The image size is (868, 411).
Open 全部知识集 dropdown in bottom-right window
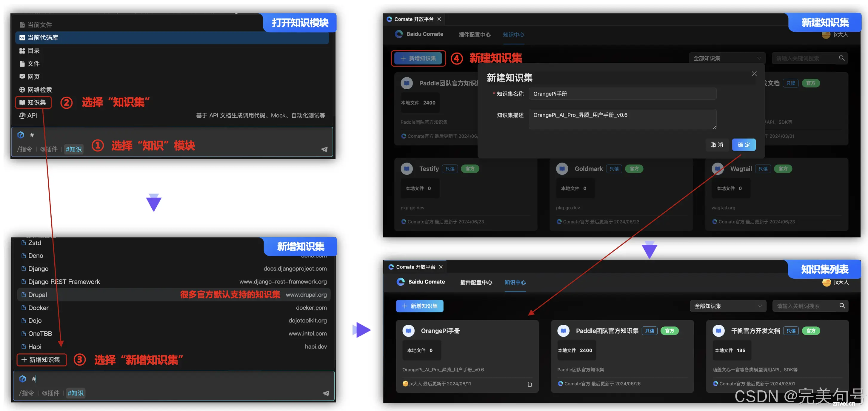tap(728, 306)
